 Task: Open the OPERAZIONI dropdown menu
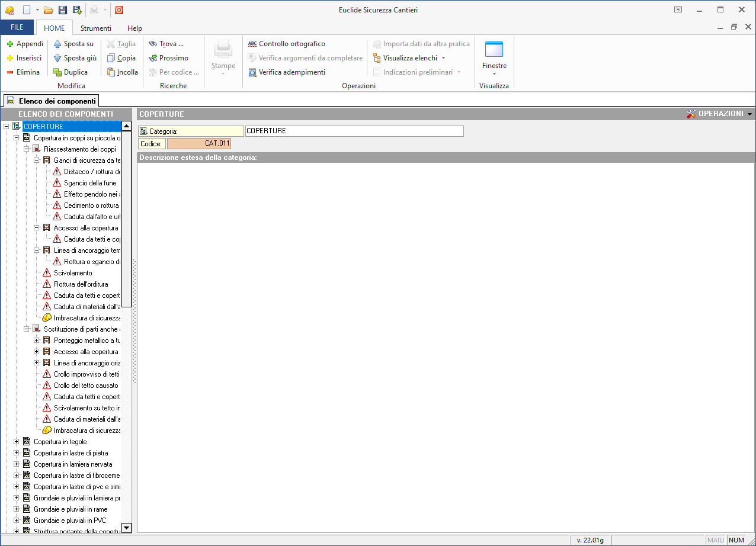point(719,114)
